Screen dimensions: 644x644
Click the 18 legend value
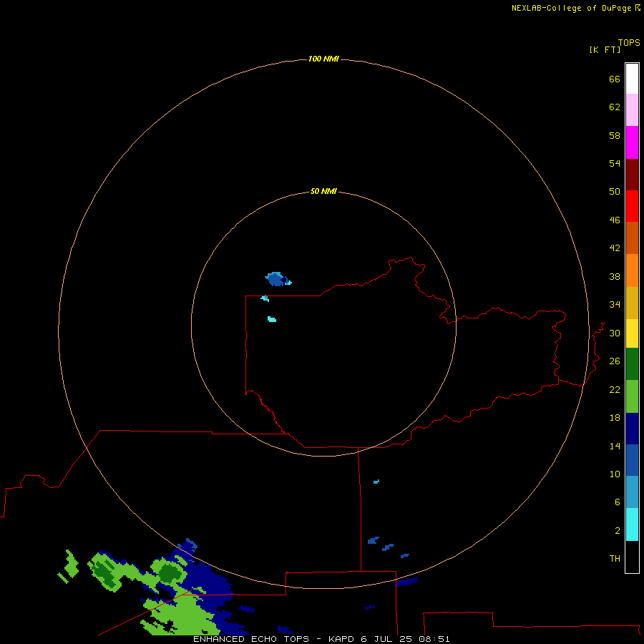tap(615, 418)
